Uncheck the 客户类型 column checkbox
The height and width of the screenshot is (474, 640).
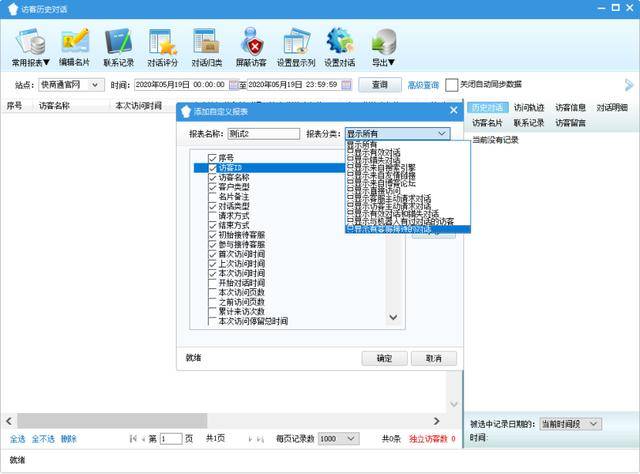[212, 187]
